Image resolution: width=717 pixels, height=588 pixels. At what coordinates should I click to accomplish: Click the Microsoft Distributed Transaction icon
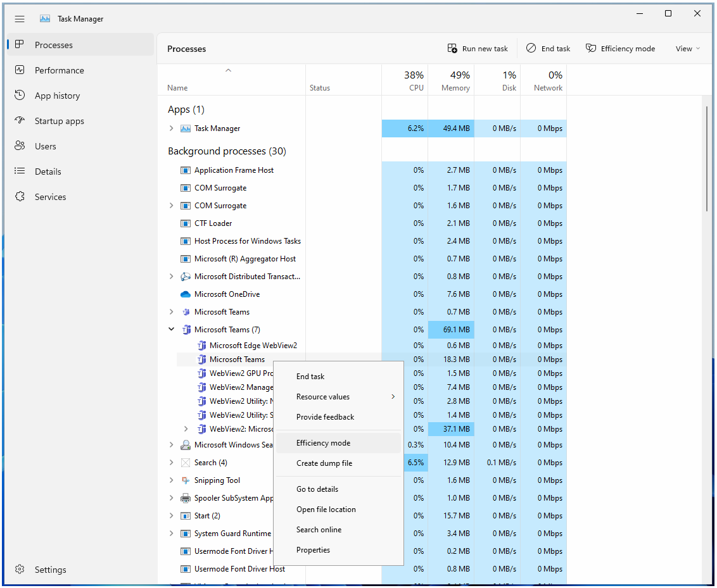(185, 277)
